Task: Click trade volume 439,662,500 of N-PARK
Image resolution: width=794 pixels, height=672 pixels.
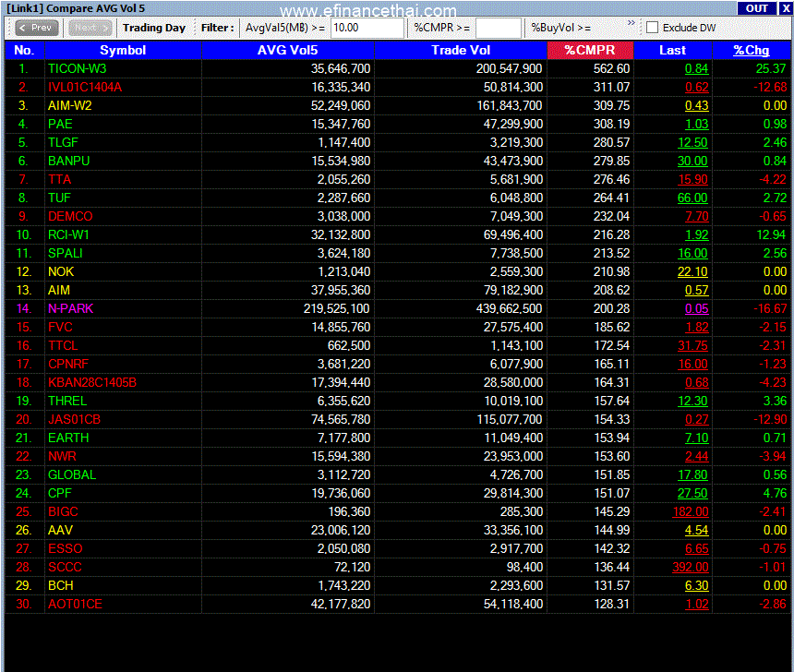Action: pos(510,308)
